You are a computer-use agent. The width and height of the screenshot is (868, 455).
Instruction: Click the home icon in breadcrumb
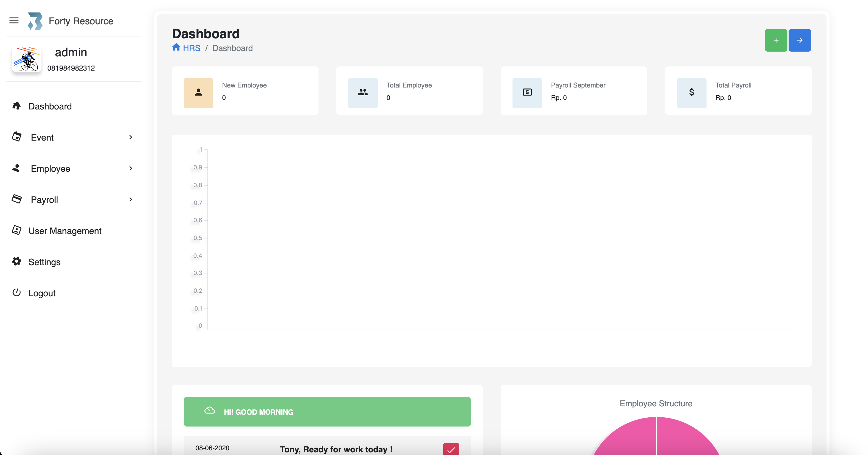coord(176,47)
